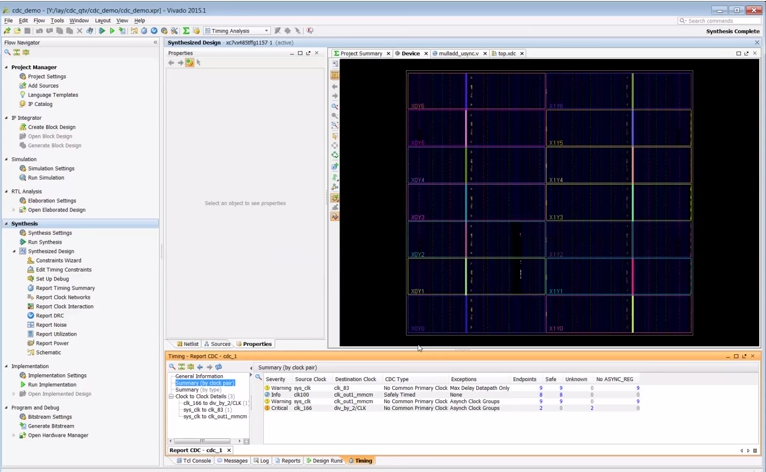
Task: Click Timing panel previous blue arrow
Action: coord(200,366)
